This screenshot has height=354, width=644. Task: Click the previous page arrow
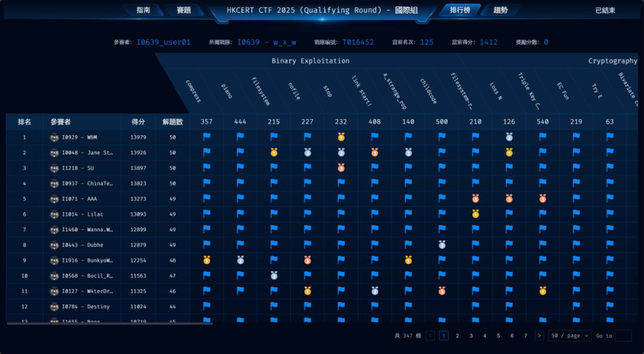tap(431, 336)
